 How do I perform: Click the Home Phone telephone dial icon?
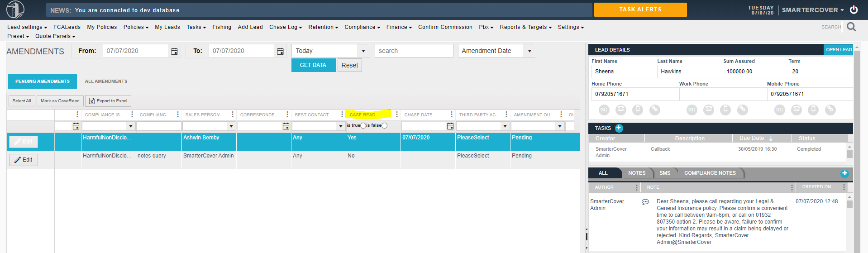click(x=621, y=110)
